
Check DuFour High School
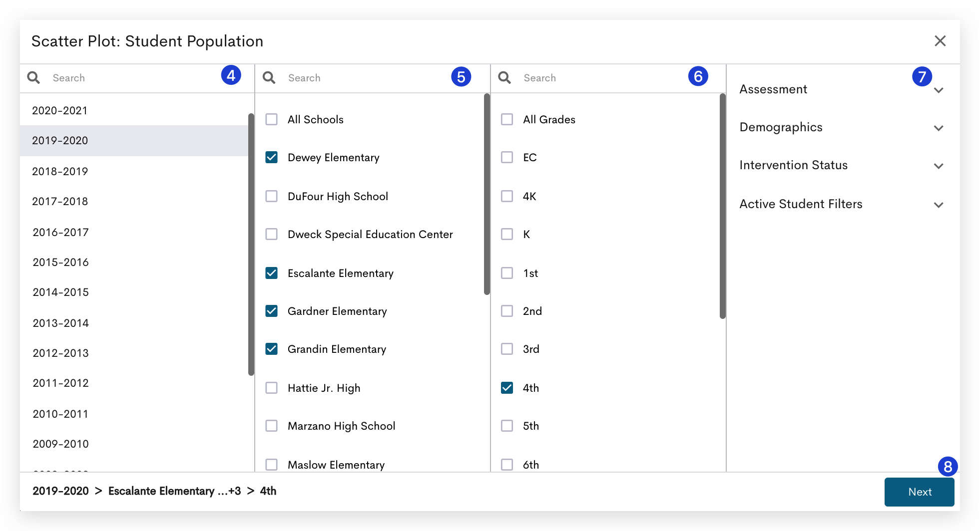[x=272, y=196]
